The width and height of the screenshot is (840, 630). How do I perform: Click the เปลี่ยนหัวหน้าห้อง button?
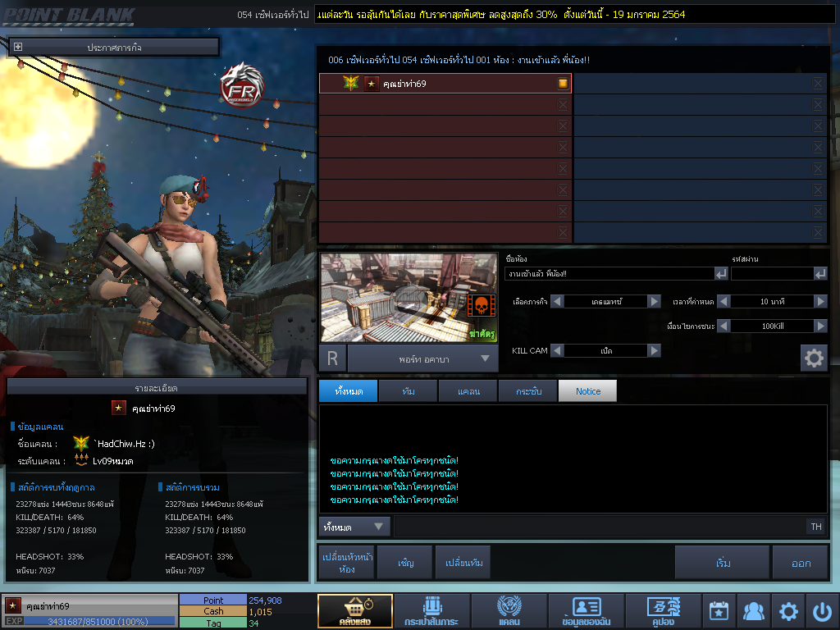(x=347, y=563)
